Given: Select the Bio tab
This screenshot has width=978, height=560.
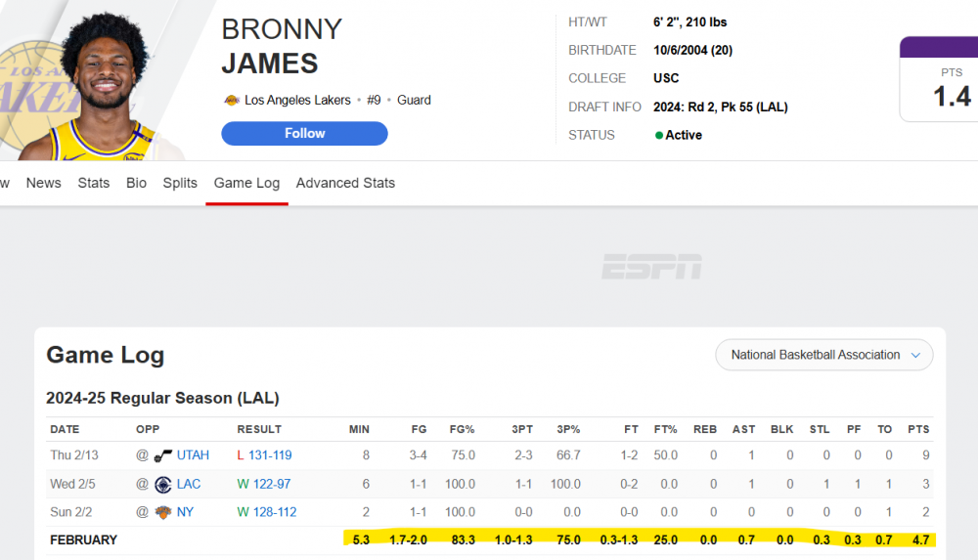Looking at the screenshot, I should (x=136, y=183).
